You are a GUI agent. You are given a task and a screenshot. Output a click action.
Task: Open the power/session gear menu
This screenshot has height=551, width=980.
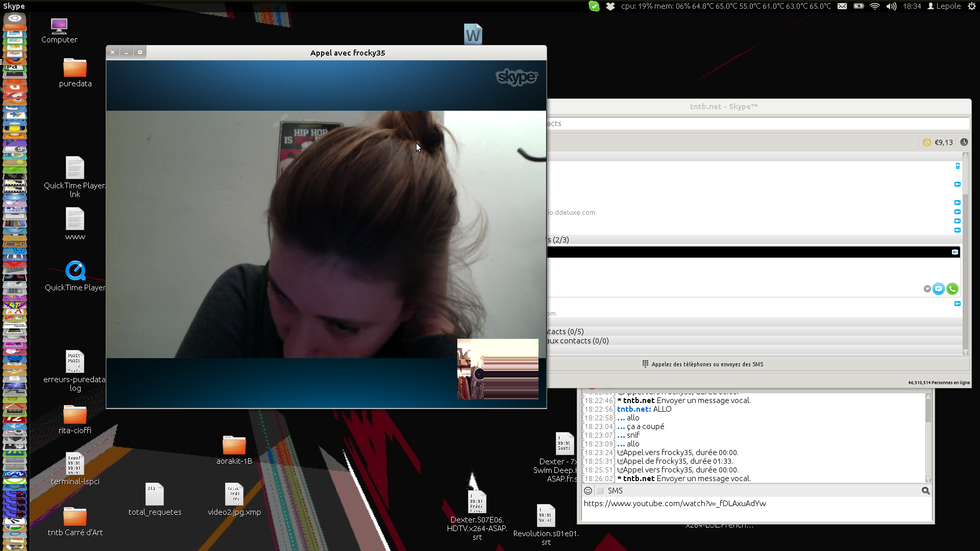972,6
